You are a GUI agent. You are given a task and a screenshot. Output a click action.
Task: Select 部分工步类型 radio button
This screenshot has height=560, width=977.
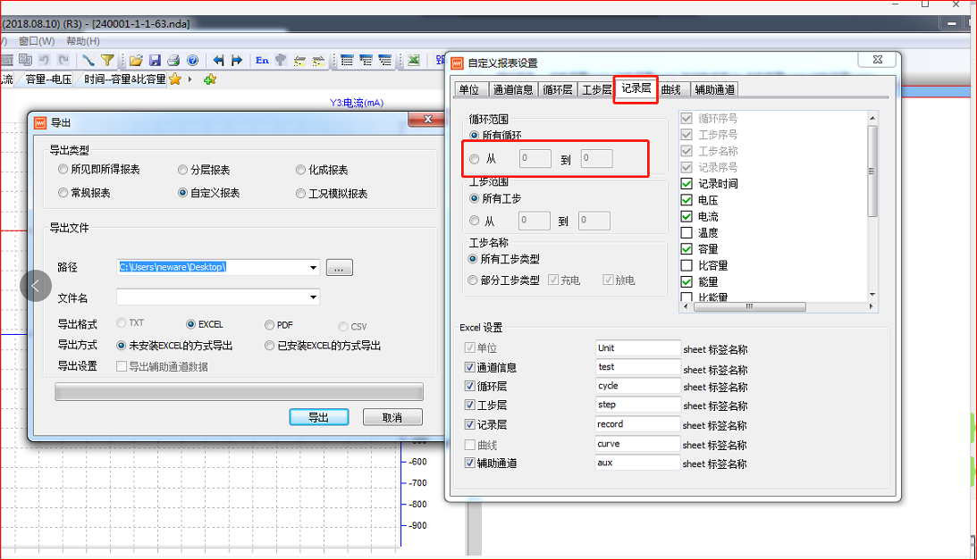coord(472,280)
